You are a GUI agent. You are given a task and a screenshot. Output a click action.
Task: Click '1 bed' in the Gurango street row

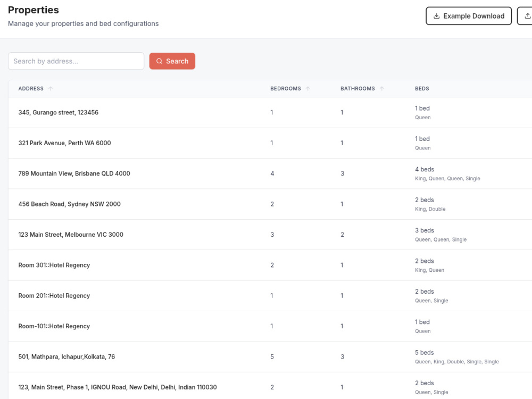coord(422,108)
